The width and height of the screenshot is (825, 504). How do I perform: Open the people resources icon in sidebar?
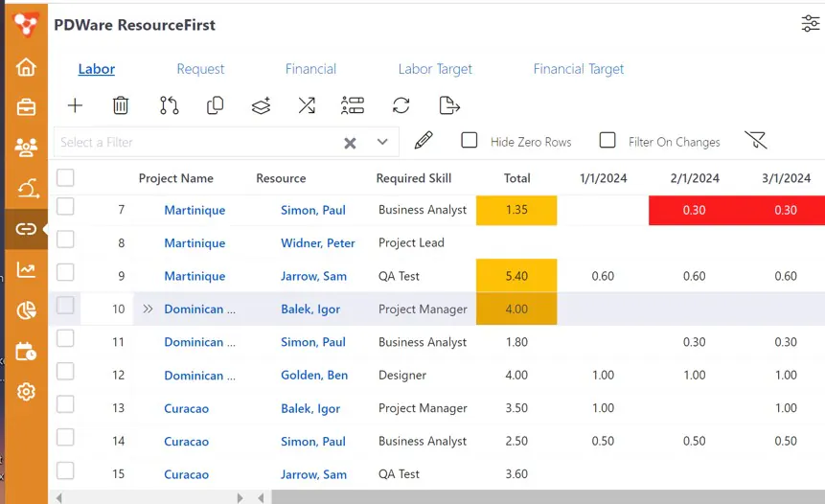[x=26, y=148]
